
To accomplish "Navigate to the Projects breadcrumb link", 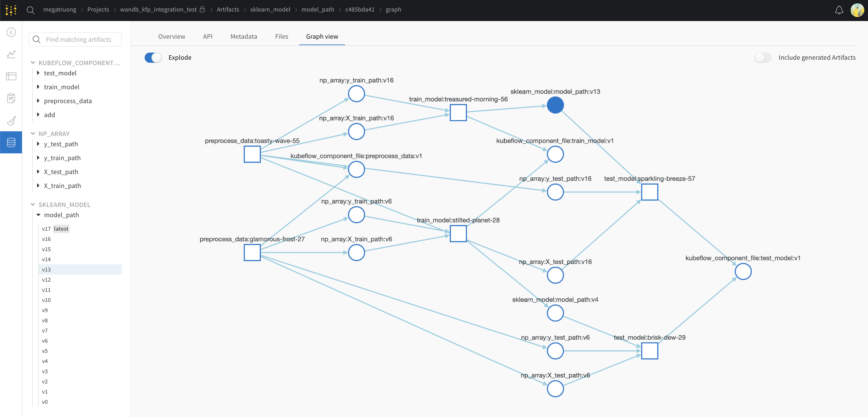I will coord(98,9).
